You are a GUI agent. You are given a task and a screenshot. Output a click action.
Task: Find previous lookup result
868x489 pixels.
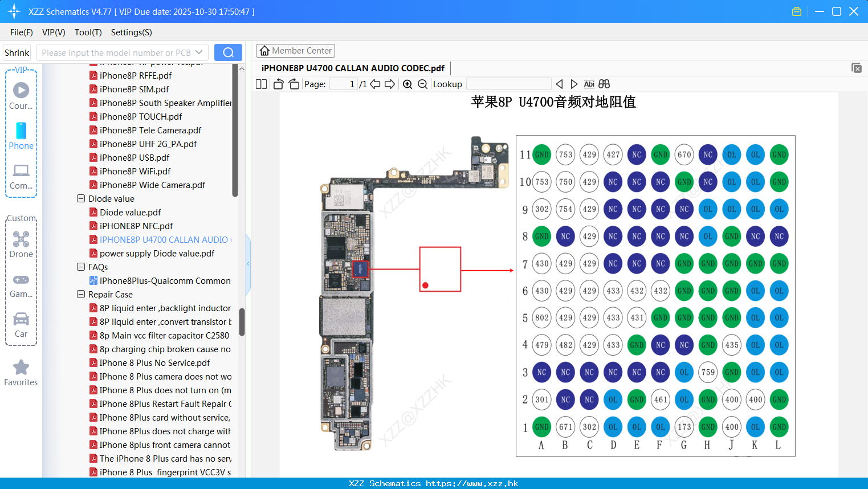click(x=559, y=84)
